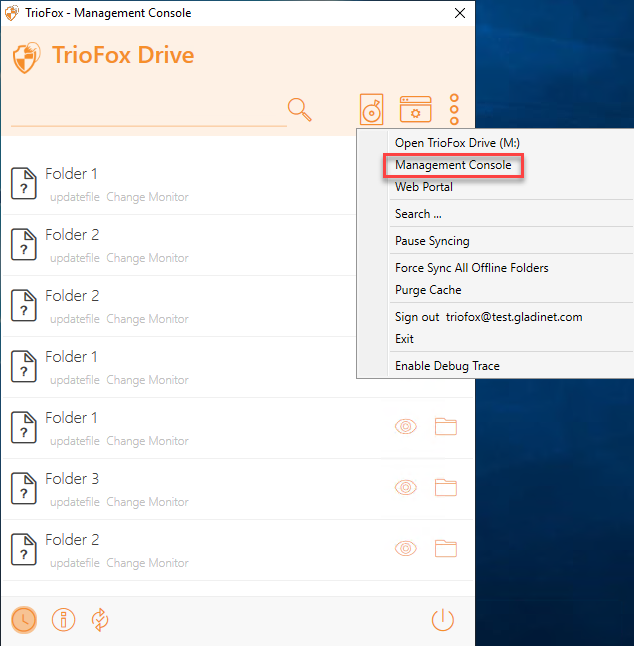Close the TrioFox Management Console window
Image resolution: width=634 pixels, height=646 pixels.
[460, 13]
